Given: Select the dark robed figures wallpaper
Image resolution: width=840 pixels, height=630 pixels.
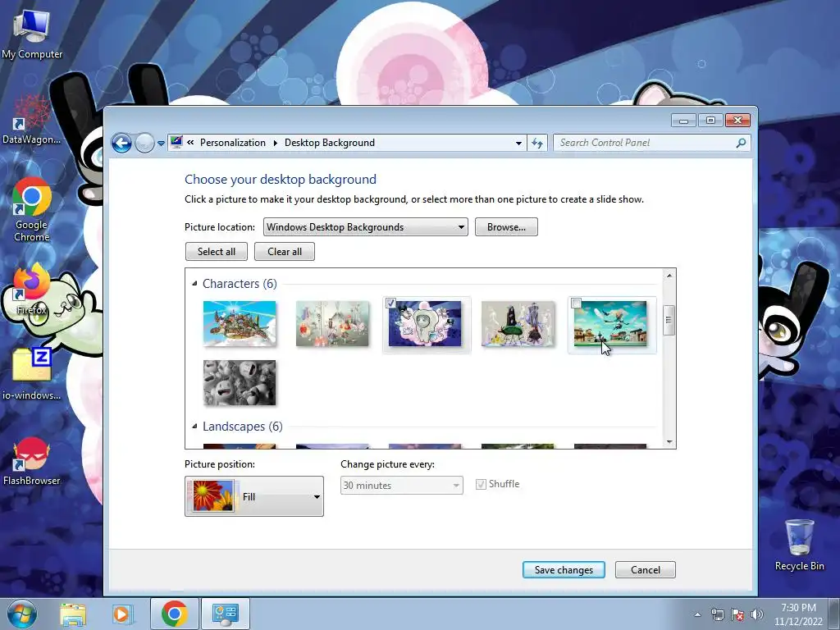Looking at the screenshot, I should pos(518,323).
